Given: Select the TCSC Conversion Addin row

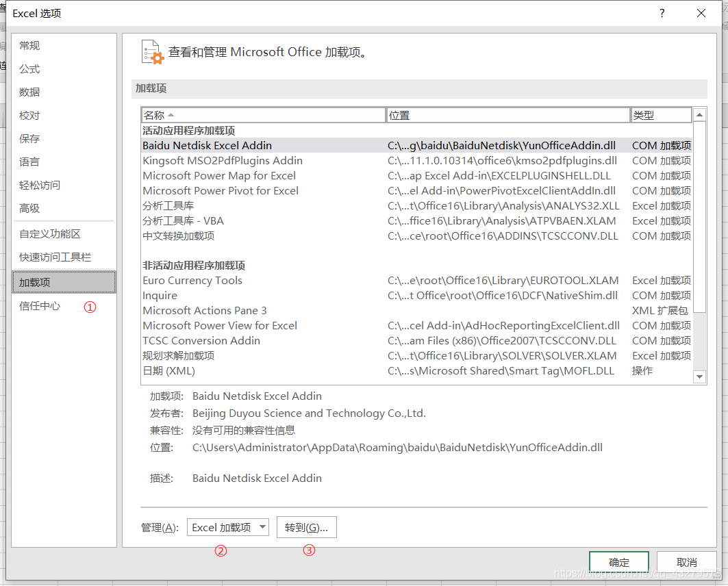Looking at the screenshot, I should (x=416, y=340).
